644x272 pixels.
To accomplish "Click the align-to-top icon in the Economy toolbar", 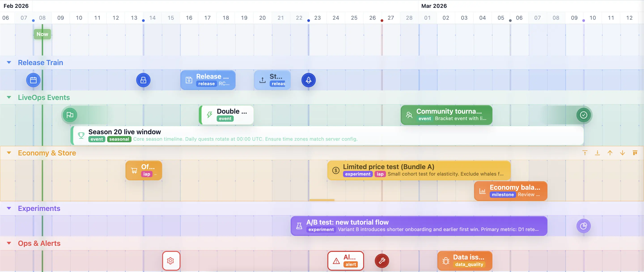I will point(585,153).
